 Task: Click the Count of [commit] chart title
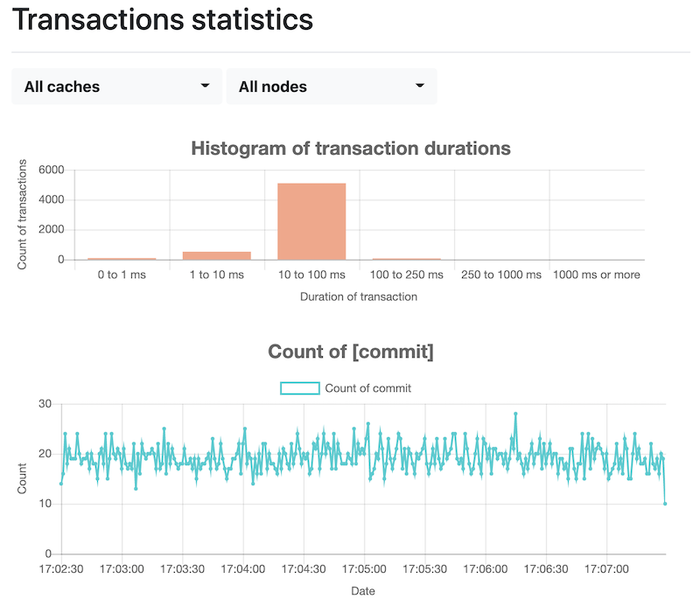350,352
